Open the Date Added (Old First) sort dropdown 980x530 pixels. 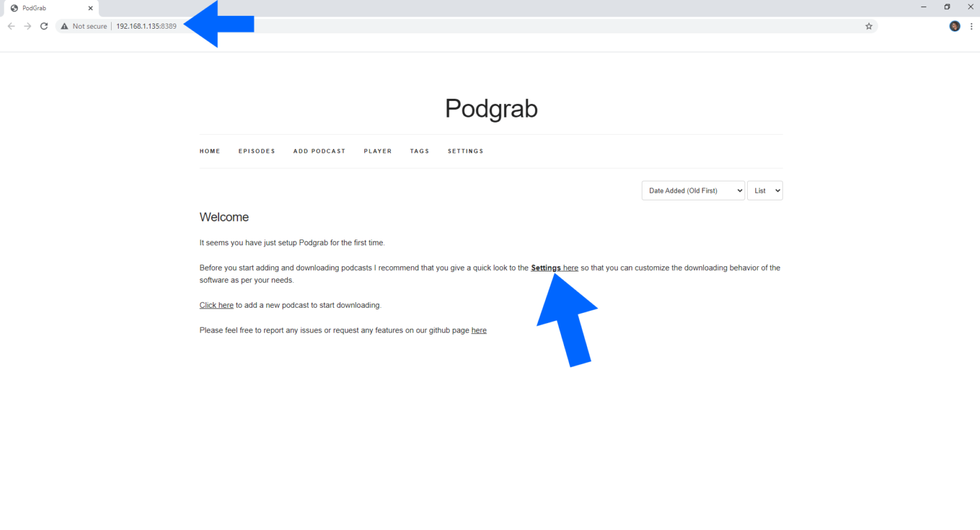click(x=693, y=190)
